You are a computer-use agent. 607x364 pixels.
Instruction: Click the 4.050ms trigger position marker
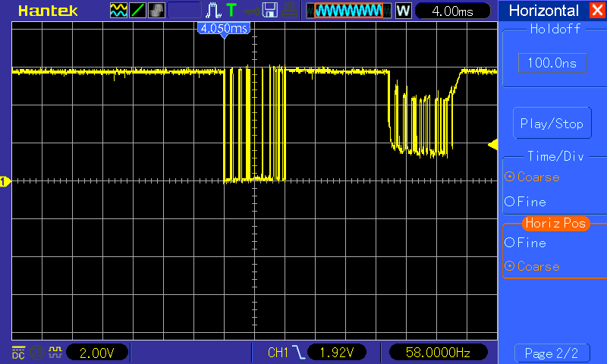[224, 29]
